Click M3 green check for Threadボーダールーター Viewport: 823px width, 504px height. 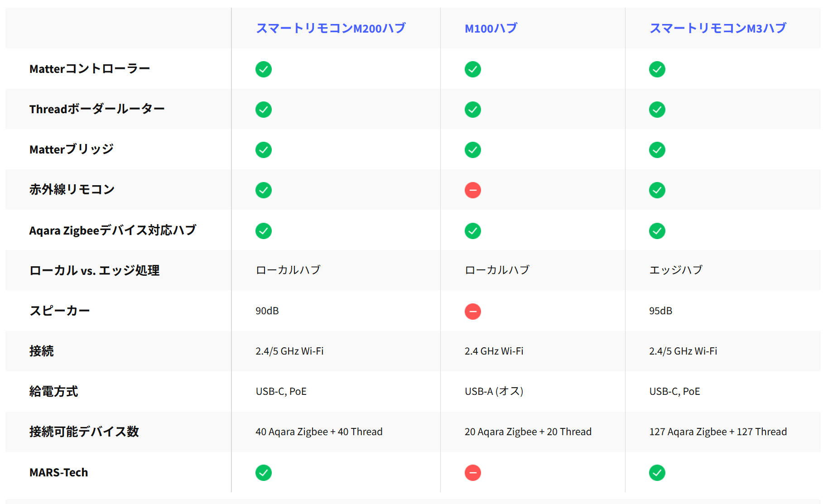(657, 110)
